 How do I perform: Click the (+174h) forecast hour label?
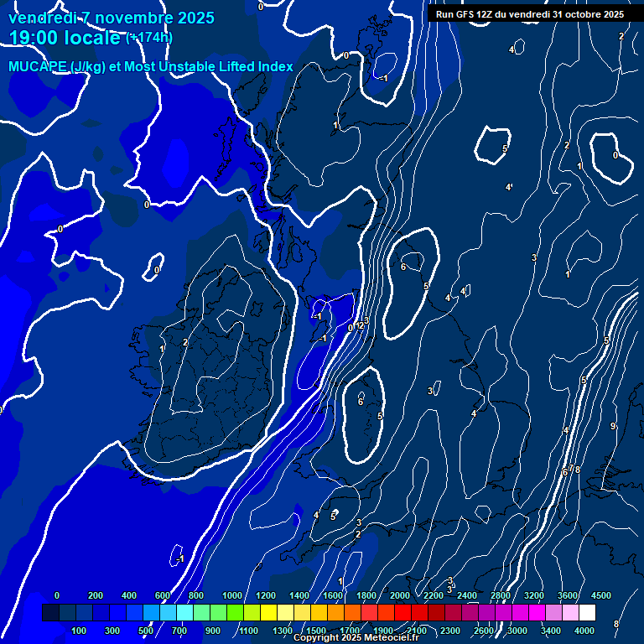click(148, 38)
